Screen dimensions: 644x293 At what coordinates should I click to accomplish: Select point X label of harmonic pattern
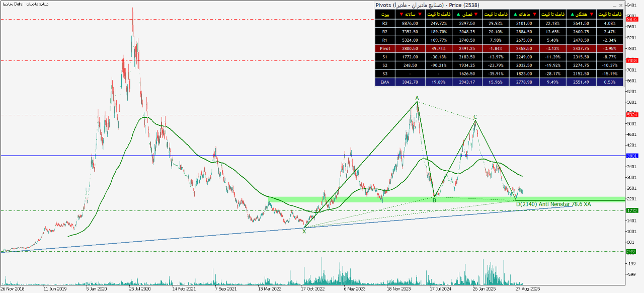[x=304, y=231]
